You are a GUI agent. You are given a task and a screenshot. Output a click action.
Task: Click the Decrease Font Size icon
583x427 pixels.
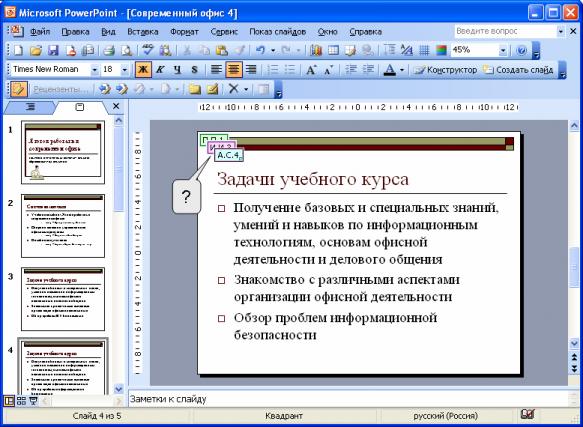click(328, 70)
